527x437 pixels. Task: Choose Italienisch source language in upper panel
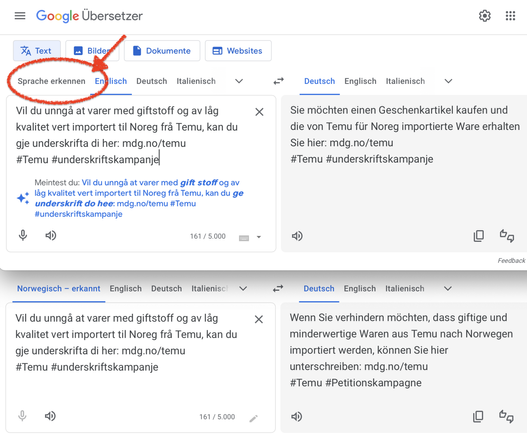196,81
